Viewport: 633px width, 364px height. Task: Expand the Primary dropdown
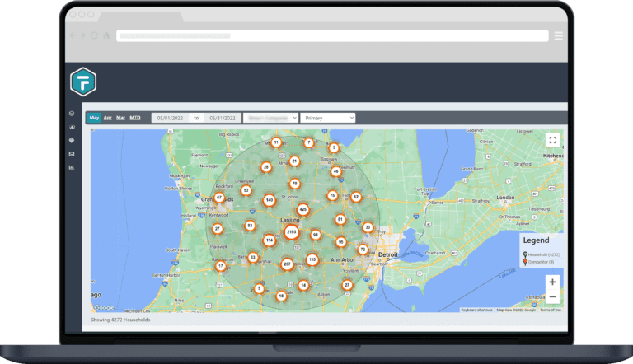tap(328, 118)
